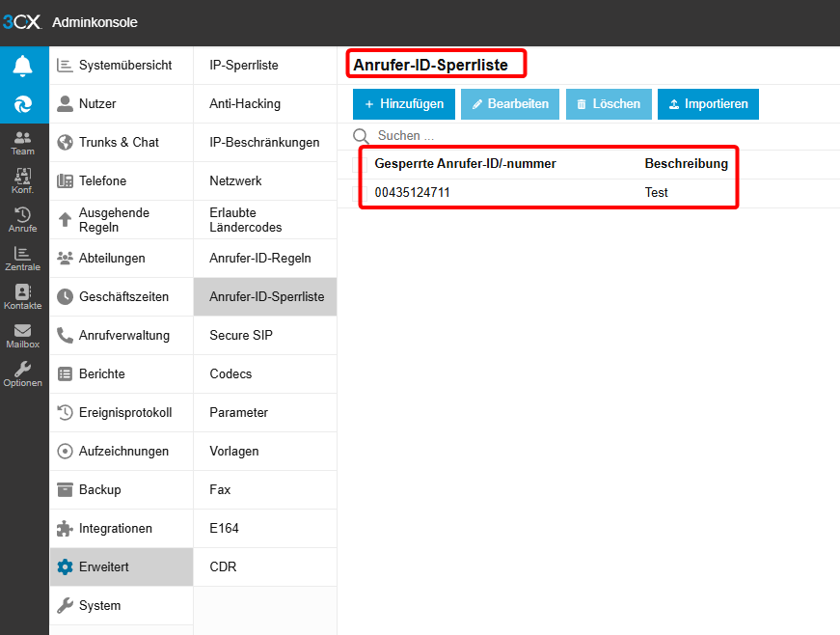840x635 pixels.
Task: Select Anrufer-ID-Regeln in the submenu
Action: pos(260,259)
